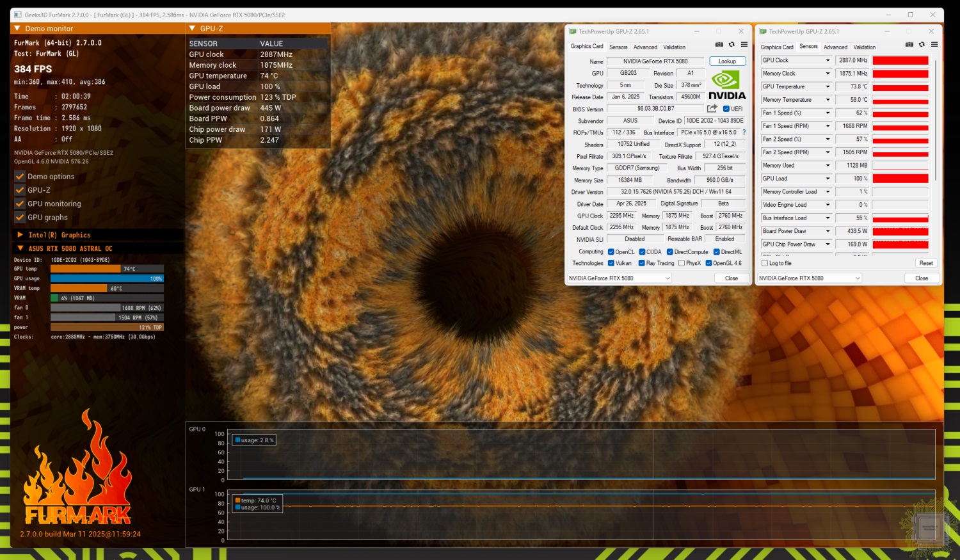Toggle CUDA checkbox

[x=642, y=252]
